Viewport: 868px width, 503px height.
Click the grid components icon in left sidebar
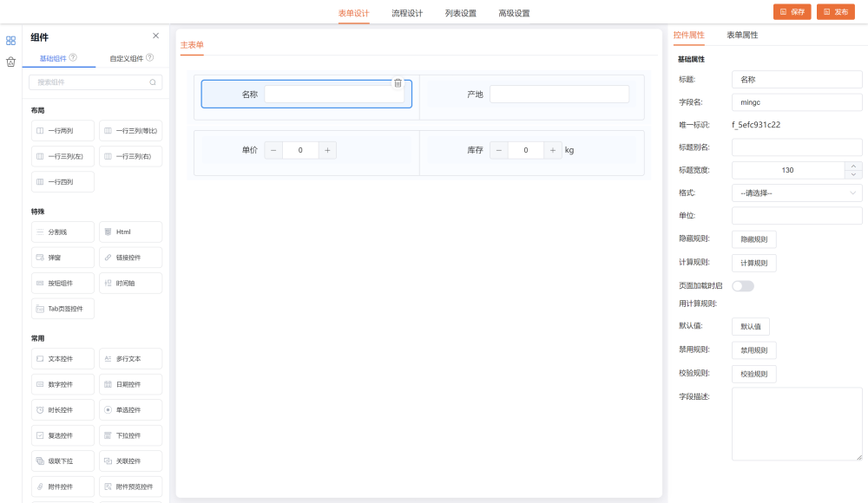pos(10,40)
